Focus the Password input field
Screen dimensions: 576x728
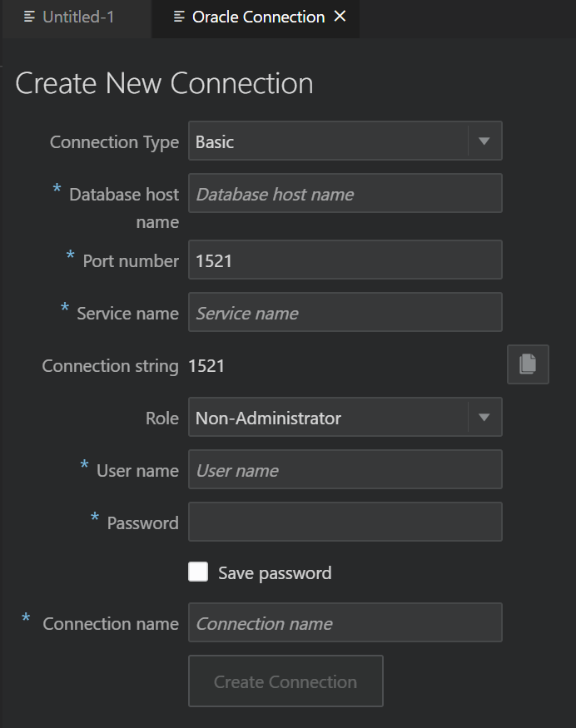345,522
